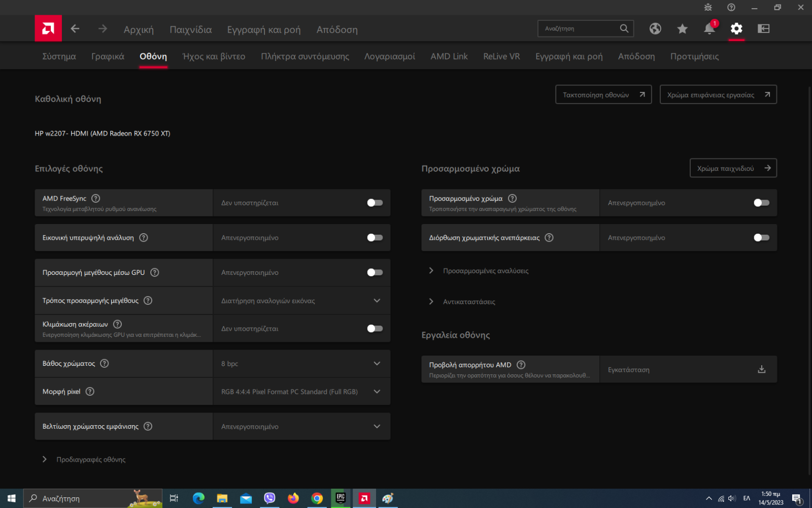Expand Αντικαταστάσεις section

pos(462,302)
